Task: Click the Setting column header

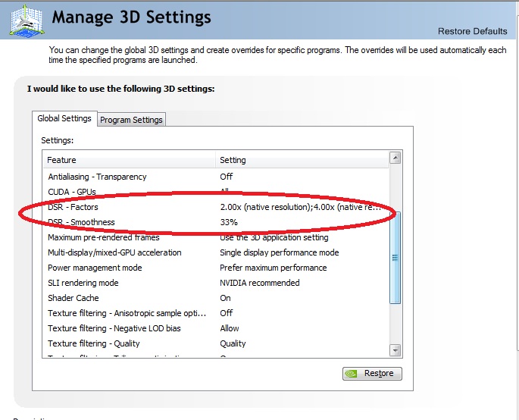Action: pyautogui.click(x=302, y=160)
